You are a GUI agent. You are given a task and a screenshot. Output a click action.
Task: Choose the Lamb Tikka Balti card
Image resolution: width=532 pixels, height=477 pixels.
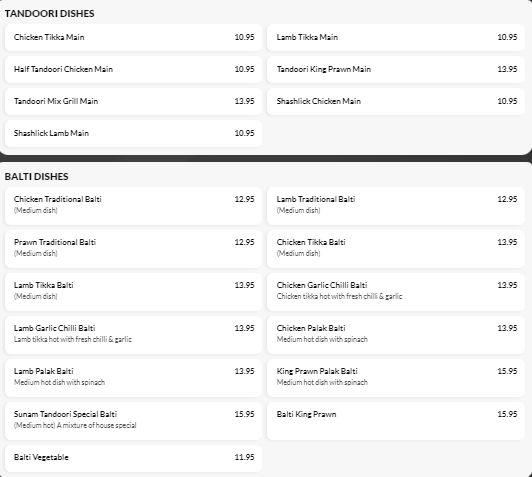pos(133,292)
